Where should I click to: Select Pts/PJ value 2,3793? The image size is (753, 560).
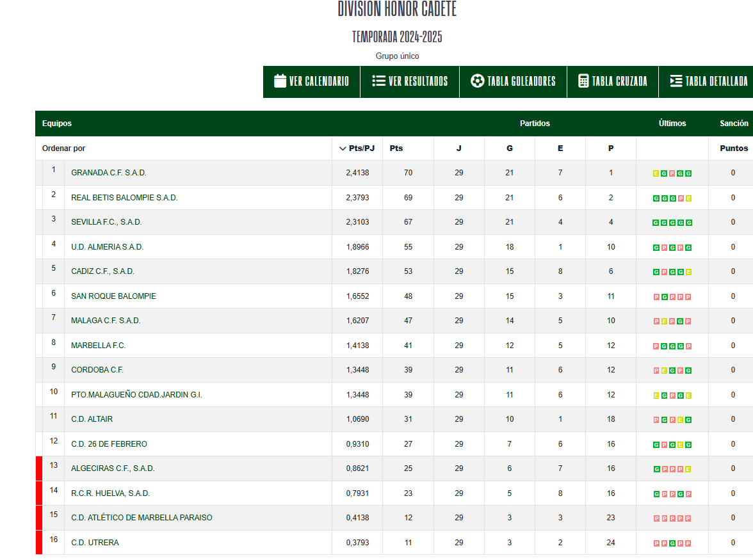pyautogui.click(x=357, y=198)
